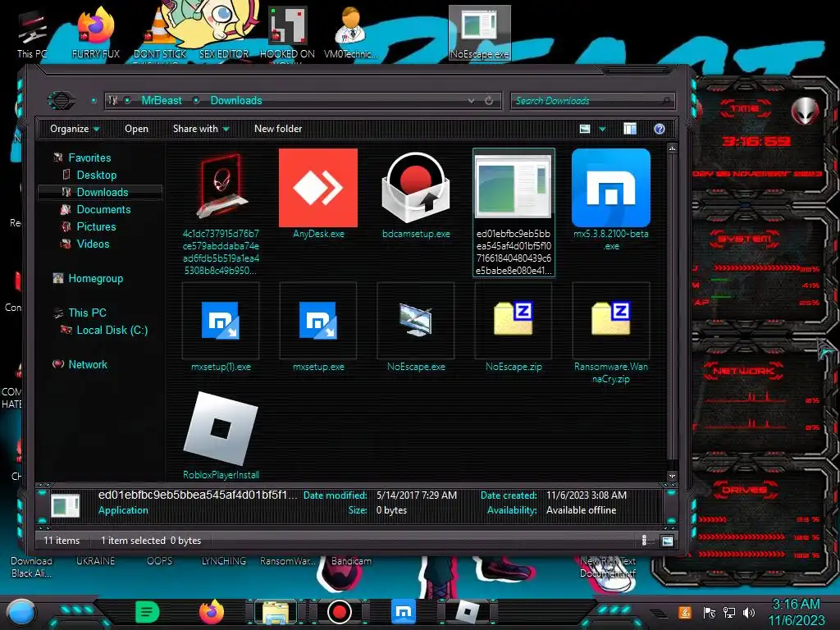Click the file thumbnail in the details pane
The image size is (840, 630).
66,504
